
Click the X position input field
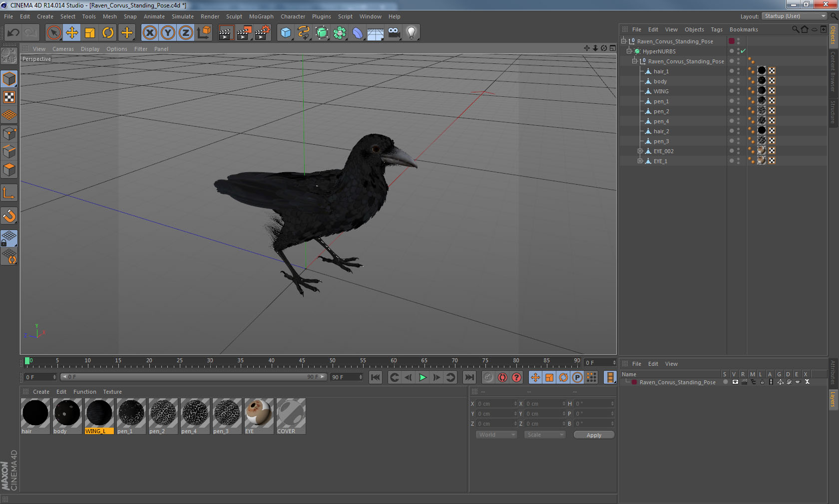click(x=497, y=404)
